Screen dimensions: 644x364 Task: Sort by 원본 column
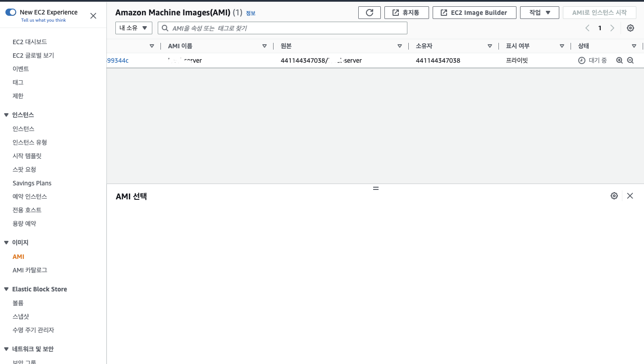click(x=400, y=46)
